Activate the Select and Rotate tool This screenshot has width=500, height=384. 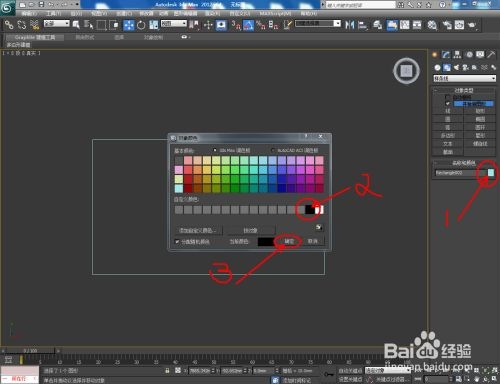click(141, 25)
